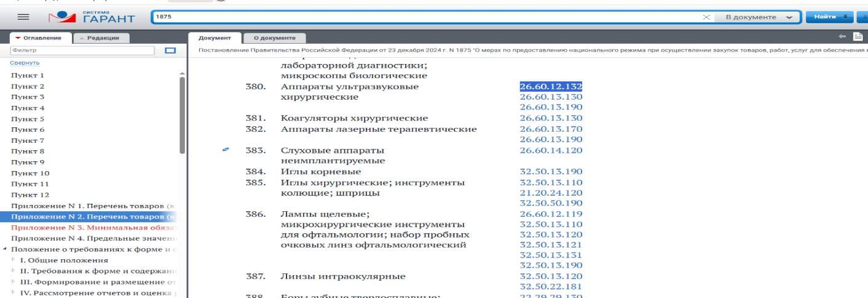The width and height of the screenshot is (868, 298).
Task: Open code 32.50.13.190 in row 384
Action: pos(551,172)
